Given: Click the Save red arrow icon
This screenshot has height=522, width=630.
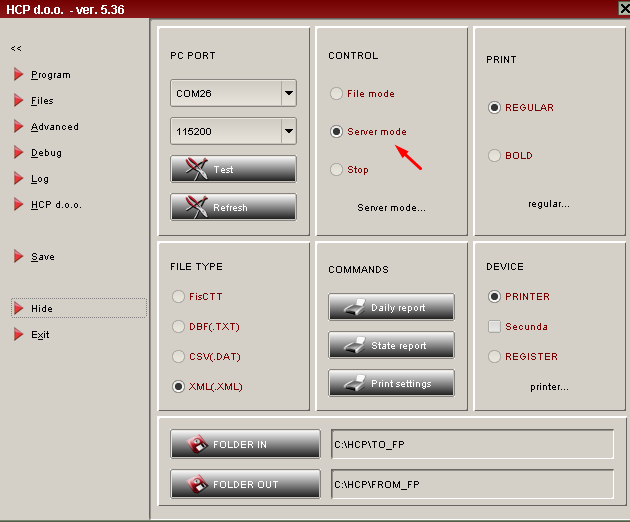Looking at the screenshot, I should pos(19,257).
